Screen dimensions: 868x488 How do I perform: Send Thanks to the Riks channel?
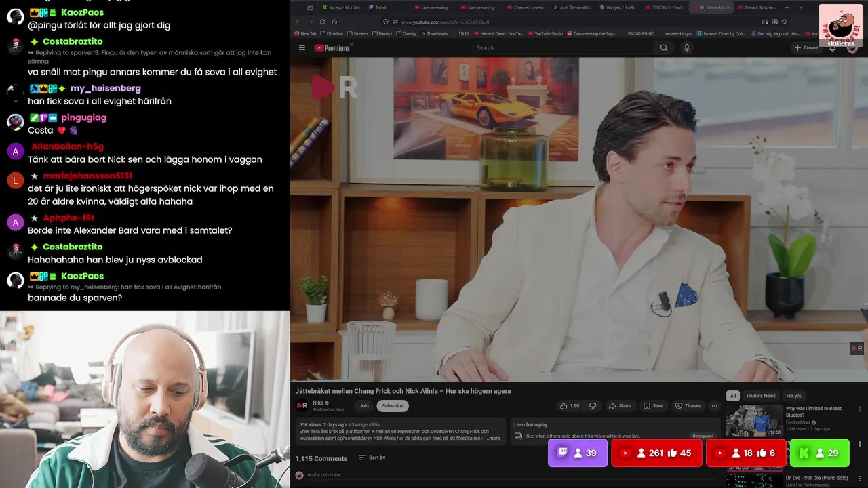[688, 406]
